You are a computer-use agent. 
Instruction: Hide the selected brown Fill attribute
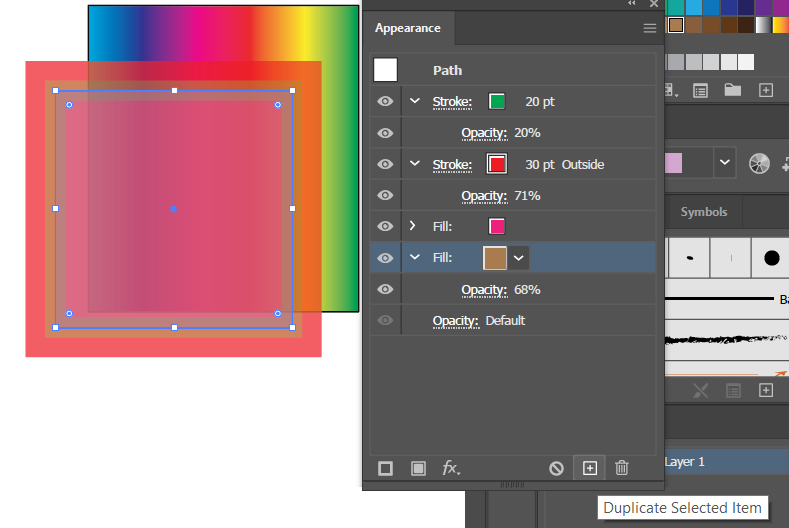click(x=385, y=258)
